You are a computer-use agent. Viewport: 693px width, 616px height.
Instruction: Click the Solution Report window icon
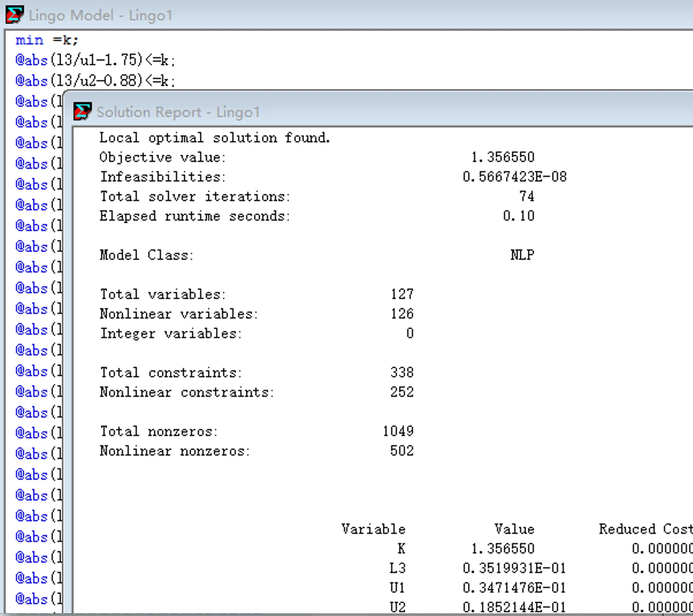click(x=83, y=112)
